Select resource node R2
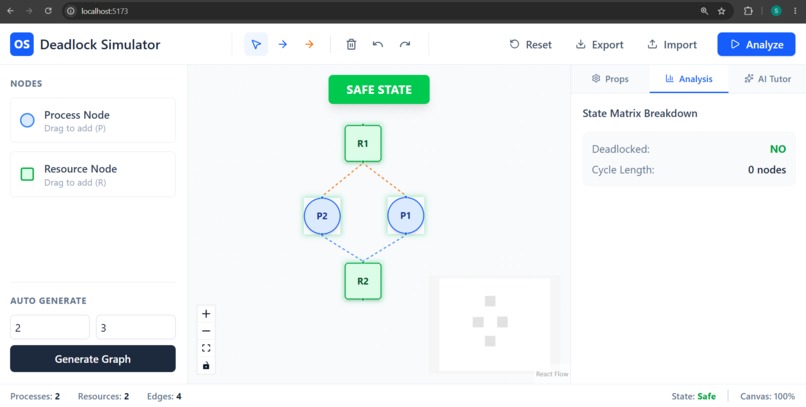Image resolution: width=806 pixels, height=407 pixels. [363, 281]
